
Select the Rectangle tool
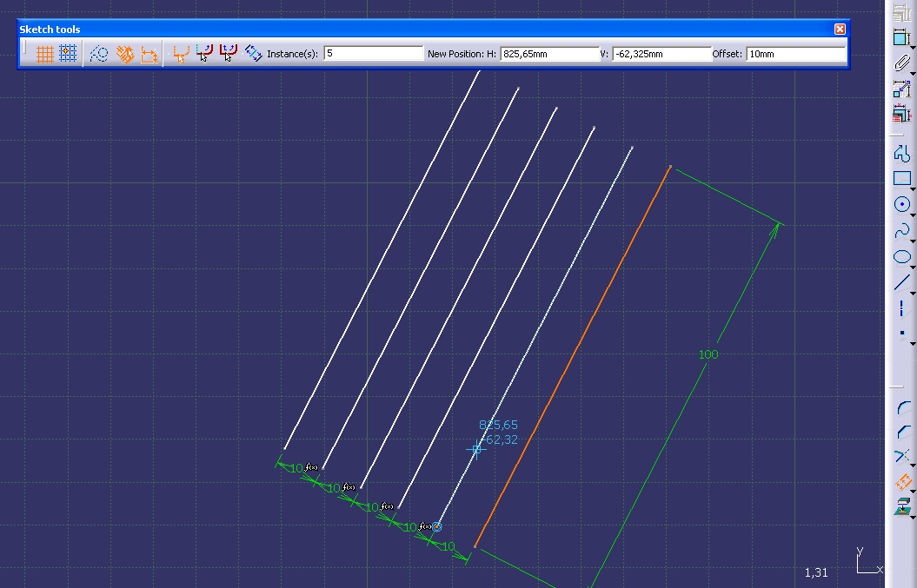[902, 178]
